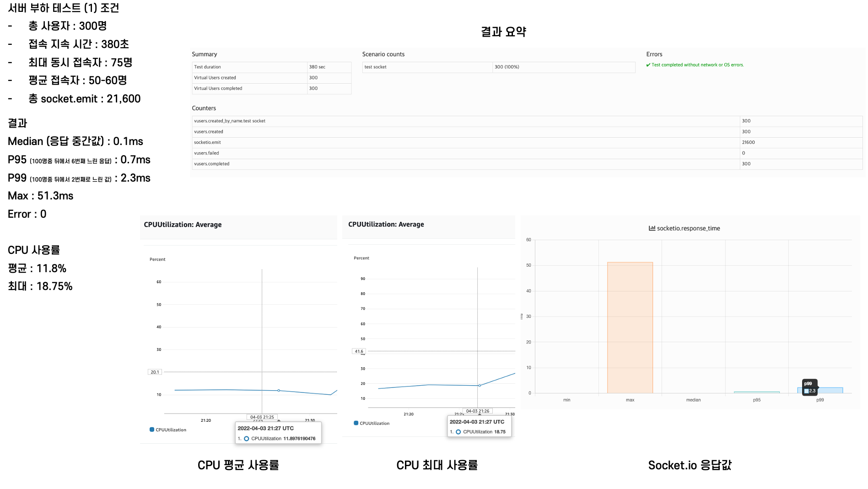Click the p99 swatch inside the dark tooltip
Viewport: 868px width, 489px height.
pyautogui.click(x=806, y=391)
